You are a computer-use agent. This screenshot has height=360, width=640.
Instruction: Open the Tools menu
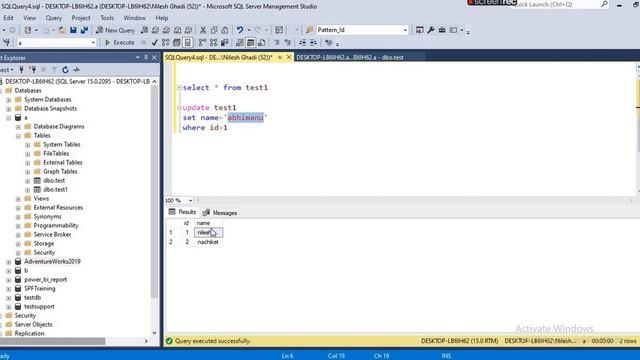pyautogui.click(x=107, y=18)
